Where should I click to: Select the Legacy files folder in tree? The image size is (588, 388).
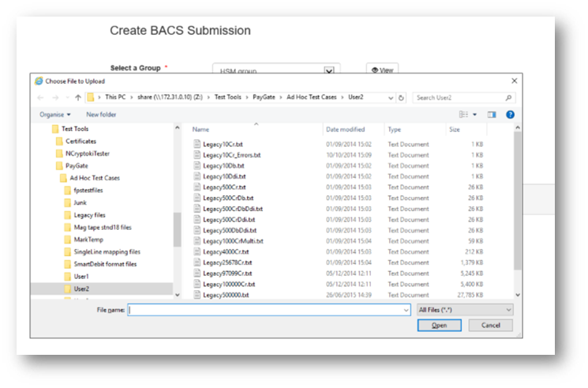pyautogui.click(x=89, y=214)
